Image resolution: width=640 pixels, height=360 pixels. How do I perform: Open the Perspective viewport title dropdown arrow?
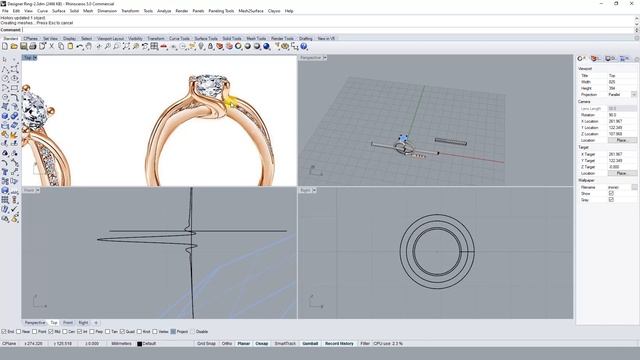(325, 58)
